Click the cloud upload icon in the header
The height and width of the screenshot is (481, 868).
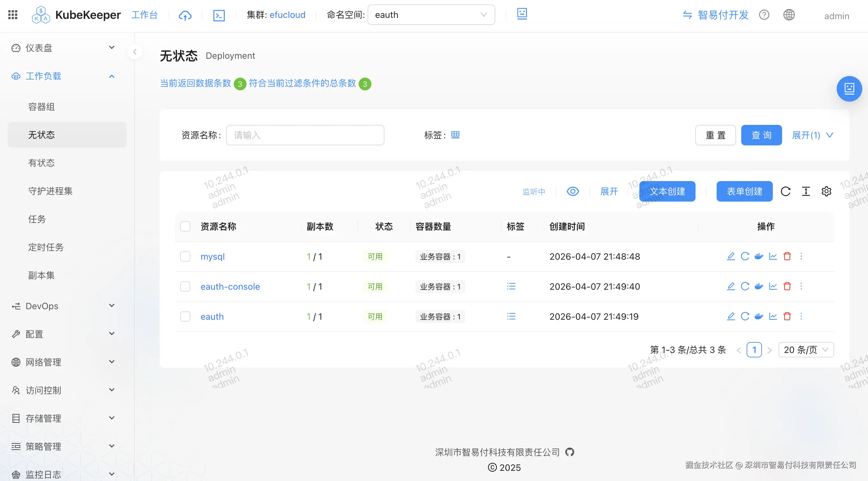coord(185,15)
